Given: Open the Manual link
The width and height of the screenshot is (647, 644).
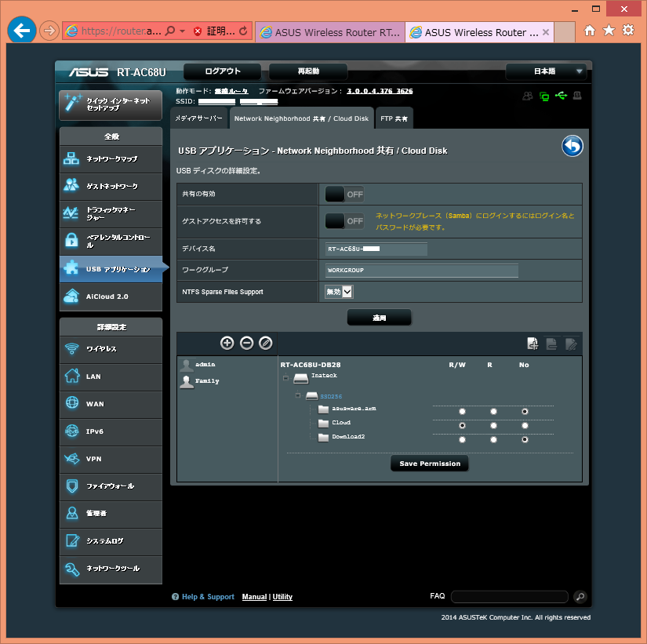Looking at the screenshot, I should click(254, 597).
